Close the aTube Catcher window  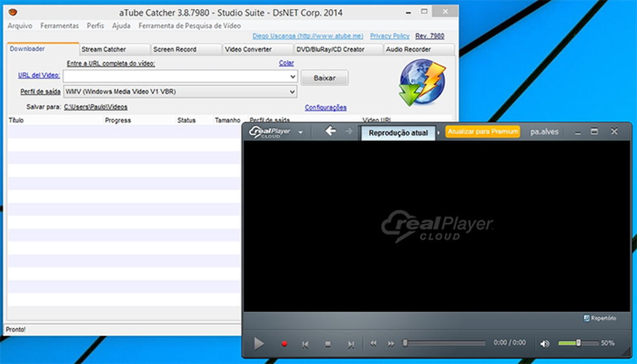pyautogui.click(x=445, y=12)
